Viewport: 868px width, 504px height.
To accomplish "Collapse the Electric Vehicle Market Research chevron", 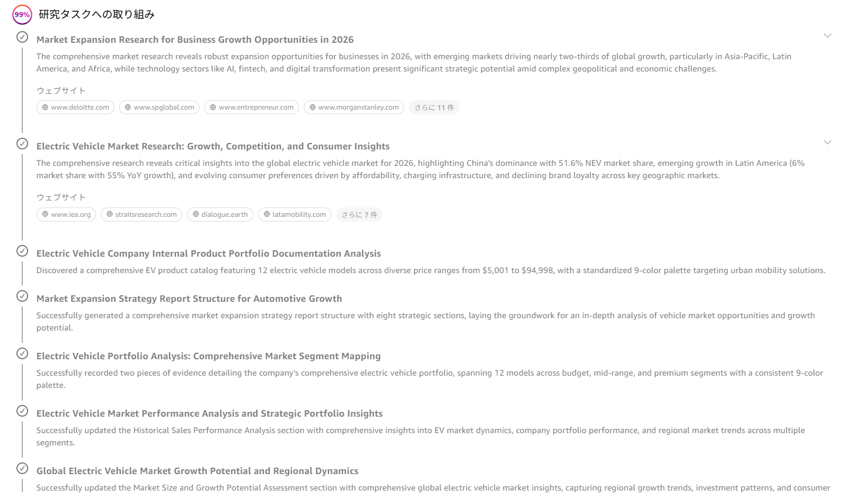I will 827,142.
